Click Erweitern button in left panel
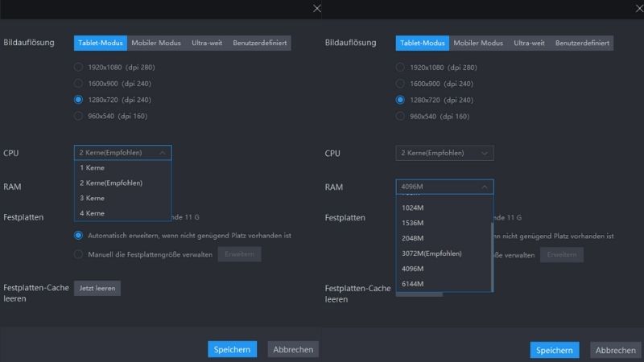Screen dimensions: 644x362 pyautogui.click(x=239, y=254)
